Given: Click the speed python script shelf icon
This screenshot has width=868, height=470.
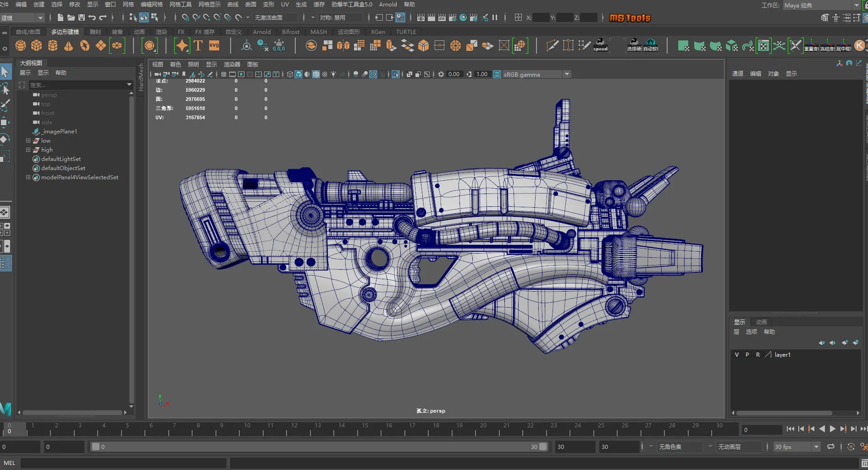Looking at the screenshot, I should click(600, 45).
